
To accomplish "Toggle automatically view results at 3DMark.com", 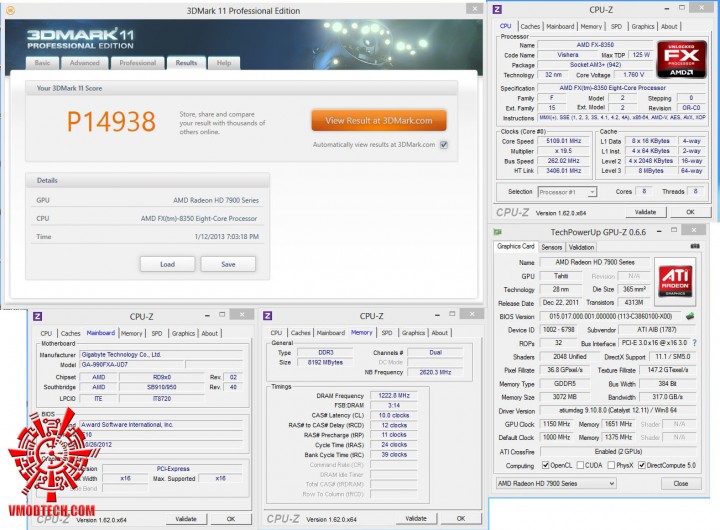I will click(x=444, y=145).
